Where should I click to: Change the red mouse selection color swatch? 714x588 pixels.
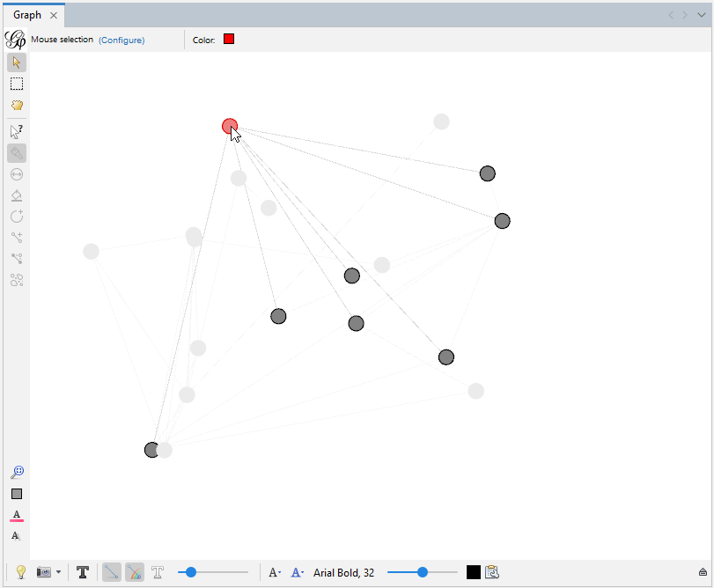tap(228, 39)
